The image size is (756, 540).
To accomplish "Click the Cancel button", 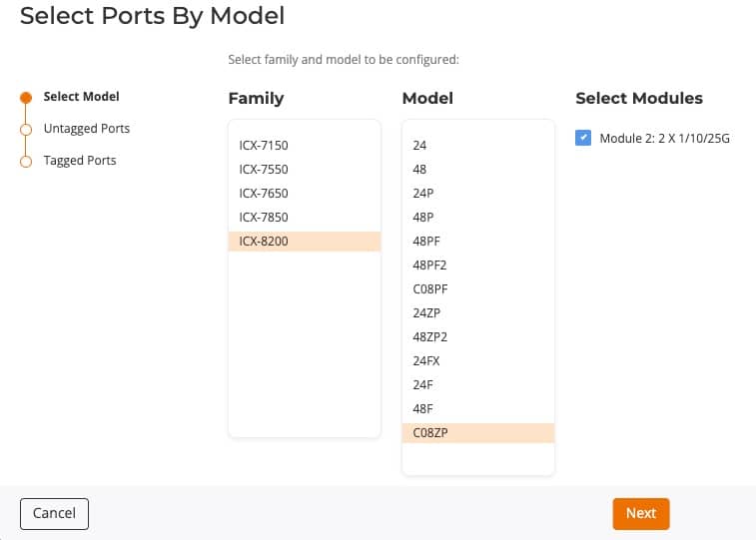I will [55, 513].
